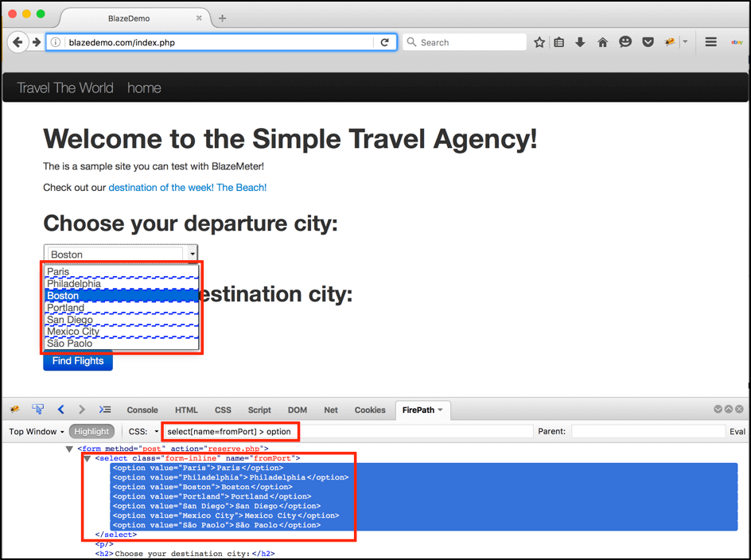Screen dimensions: 751x560
Task: Open the Pocket icon in toolbar
Action: pos(648,42)
